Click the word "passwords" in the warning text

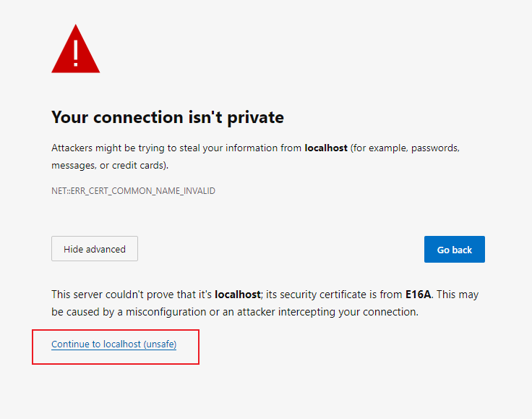click(436, 148)
